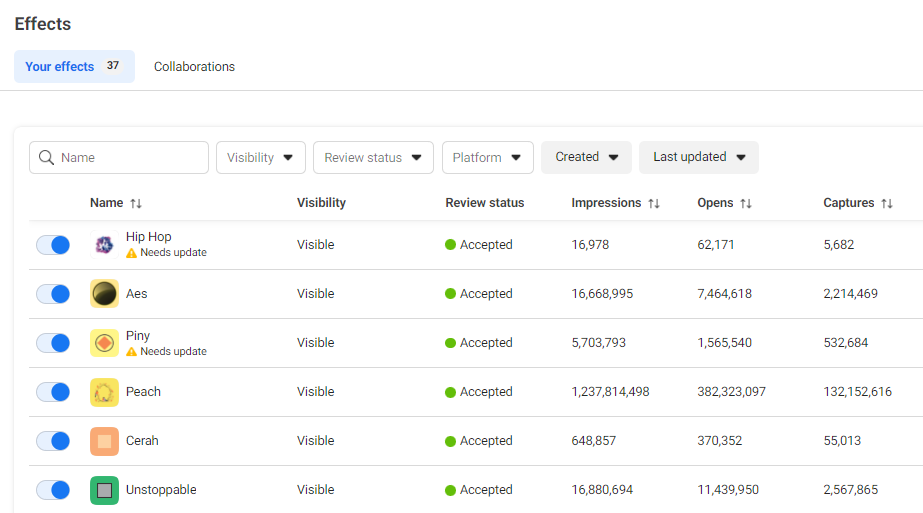923x513 pixels.
Task: Select the Your effects tab
Action: 73,67
